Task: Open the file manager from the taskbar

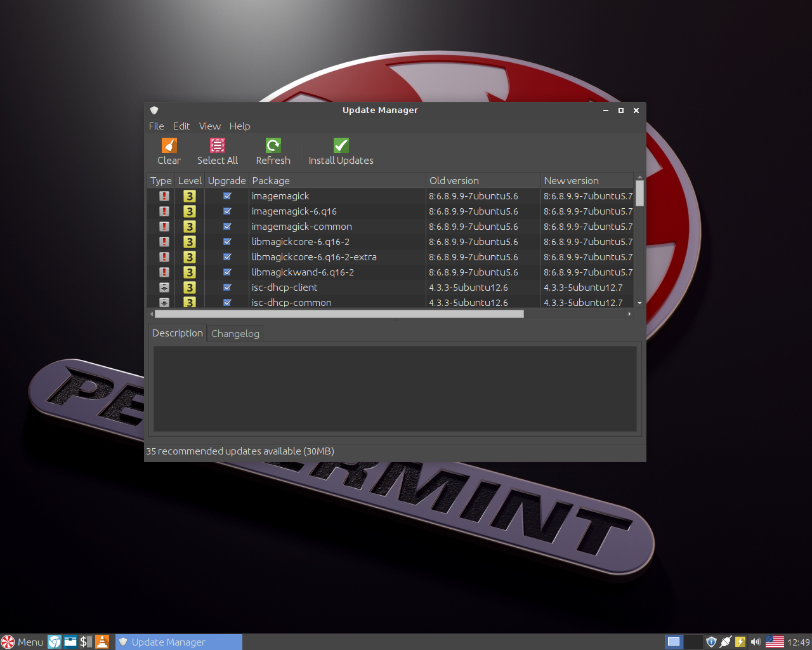Action: click(70, 642)
